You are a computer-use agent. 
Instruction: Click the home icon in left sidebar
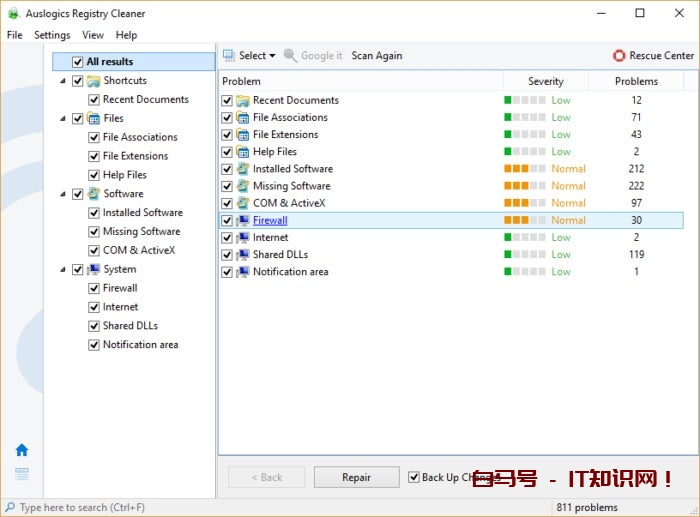click(22, 450)
